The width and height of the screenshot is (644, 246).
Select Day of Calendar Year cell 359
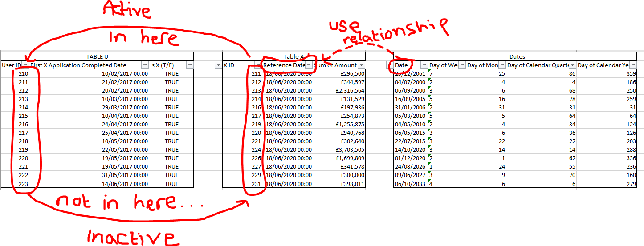tap(606, 73)
